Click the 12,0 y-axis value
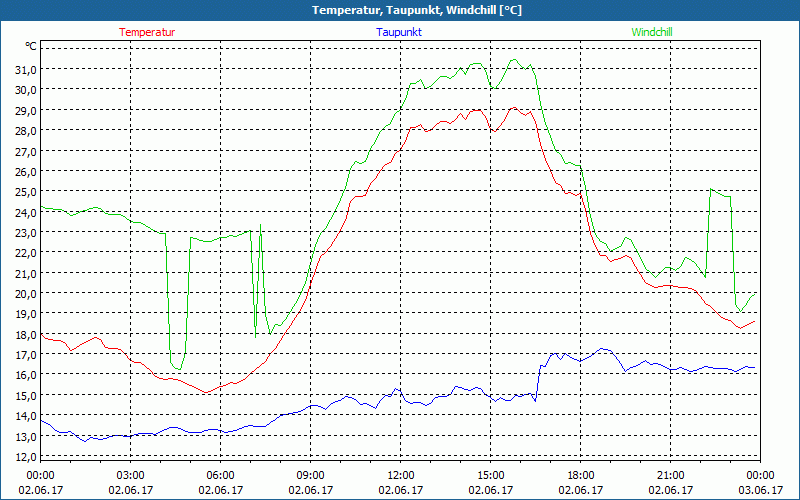Viewport: 800px width, 500px height. coord(26,457)
